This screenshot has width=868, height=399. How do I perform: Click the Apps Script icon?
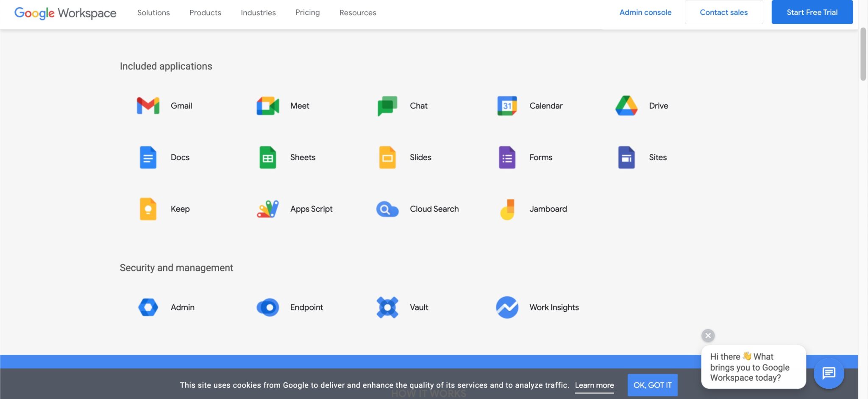(x=267, y=209)
